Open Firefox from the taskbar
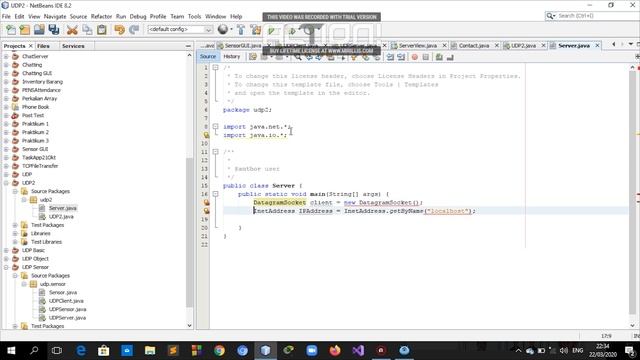 click(335, 350)
